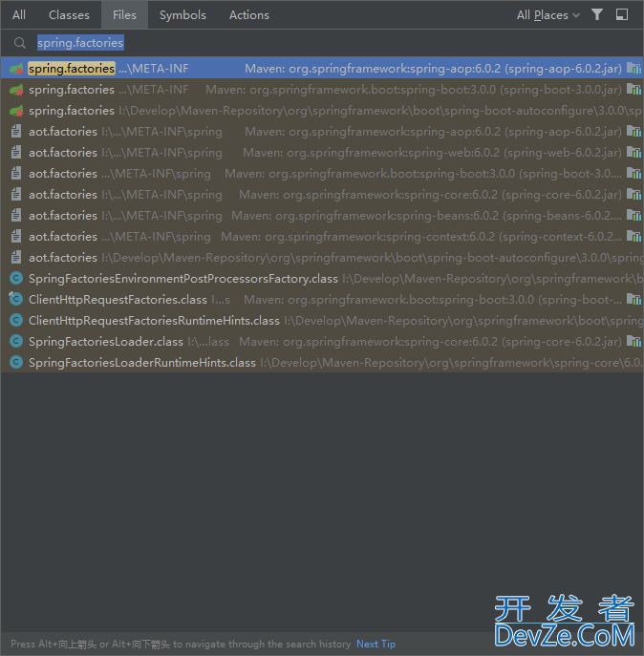Click the Next Tip link
Image resolution: width=644 pixels, height=656 pixels.
376,644
